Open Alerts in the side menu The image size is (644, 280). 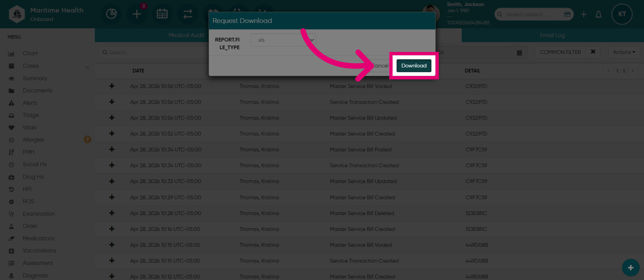pyautogui.click(x=30, y=103)
